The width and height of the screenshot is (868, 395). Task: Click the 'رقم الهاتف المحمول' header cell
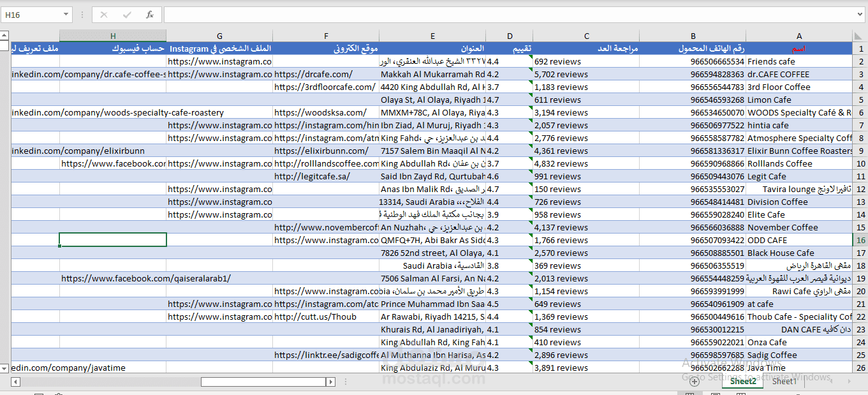[693, 48]
